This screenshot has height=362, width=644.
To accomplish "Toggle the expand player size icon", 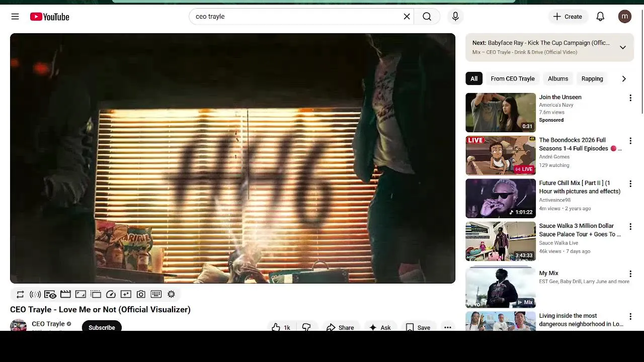I will [80, 294].
